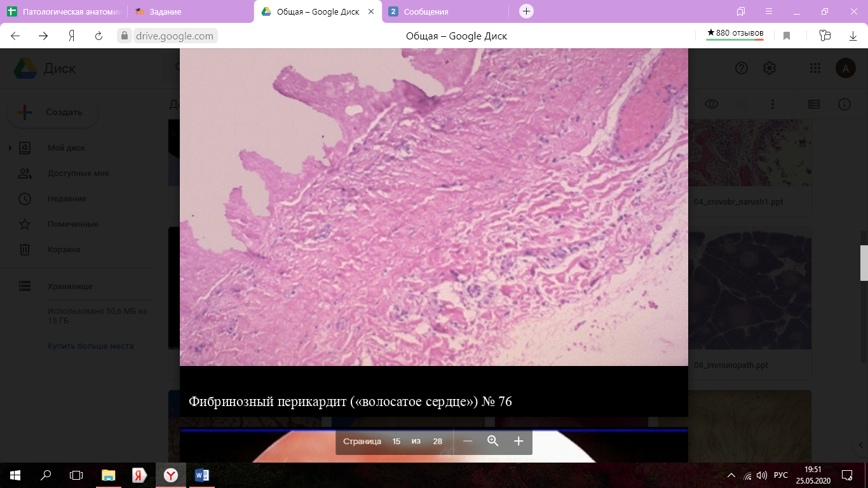Open the browser tab groups icon
This screenshot has height=488, width=868.
(741, 11)
